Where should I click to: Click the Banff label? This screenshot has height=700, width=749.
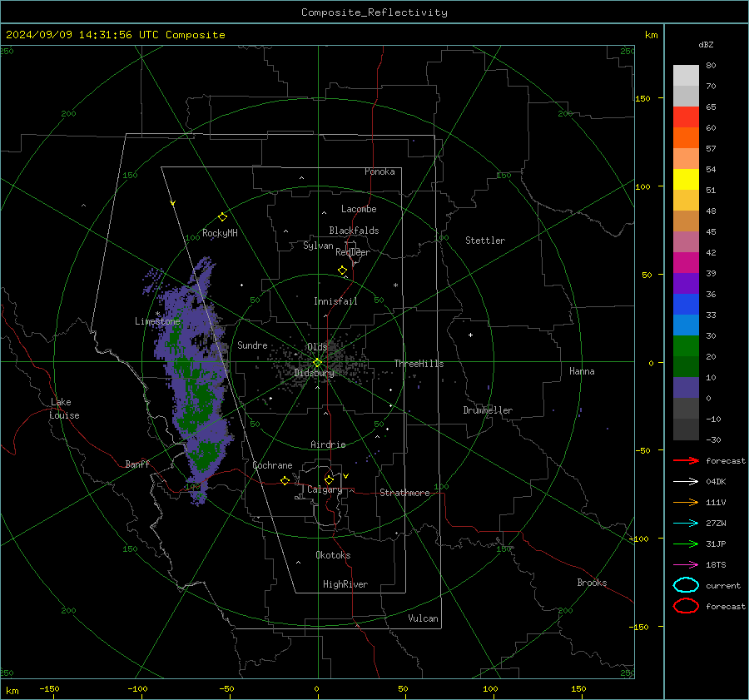[137, 464]
